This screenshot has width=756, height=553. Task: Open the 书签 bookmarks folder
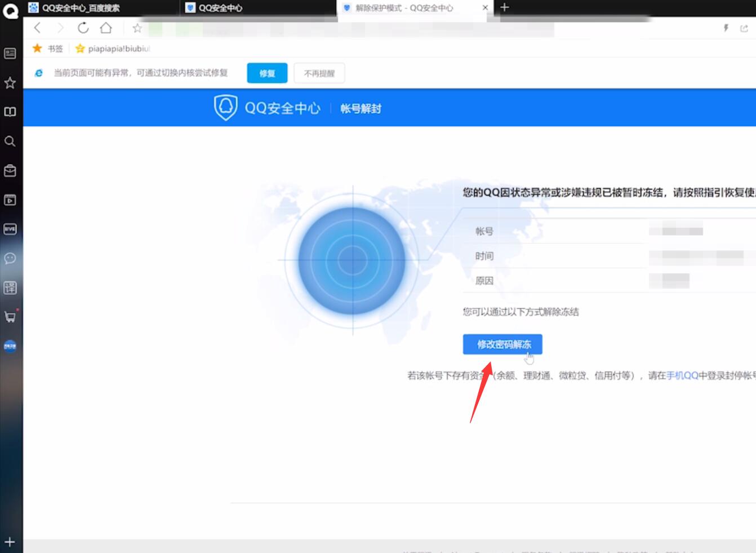[x=48, y=48]
